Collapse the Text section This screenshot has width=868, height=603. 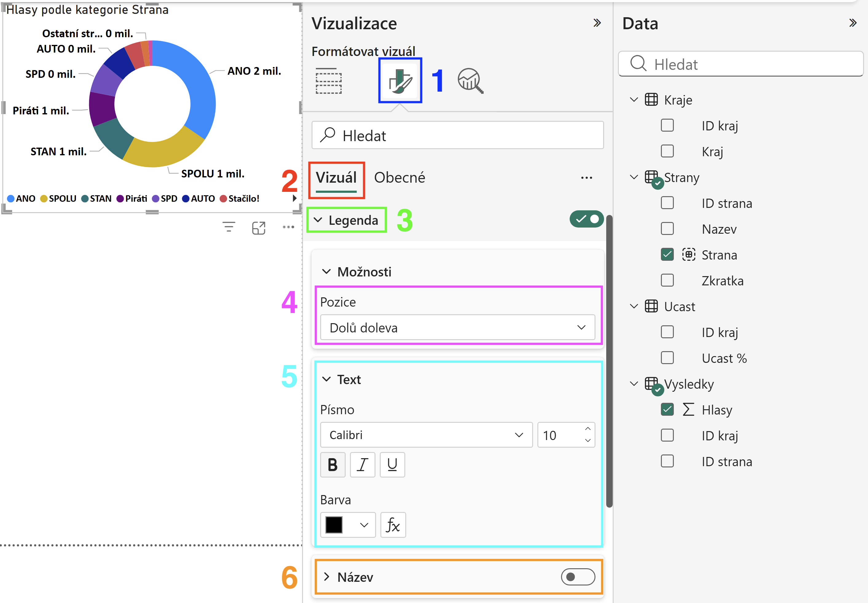click(x=326, y=379)
